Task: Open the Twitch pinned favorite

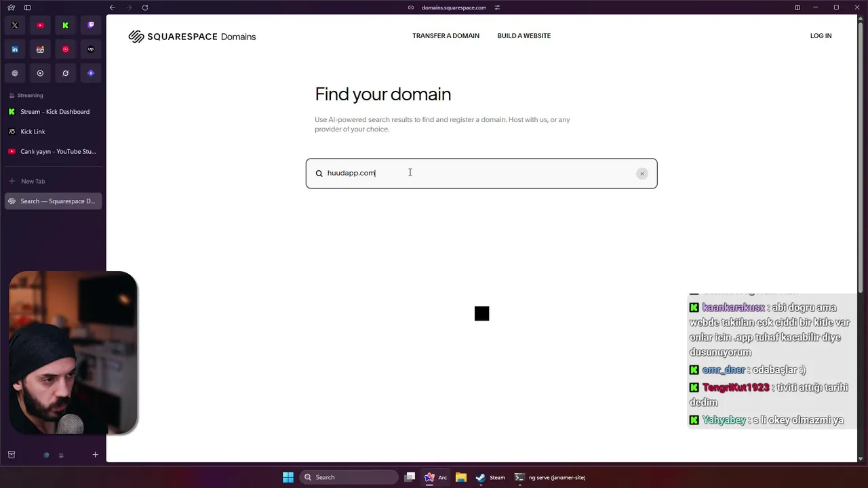Action: click(x=91, y=25)
